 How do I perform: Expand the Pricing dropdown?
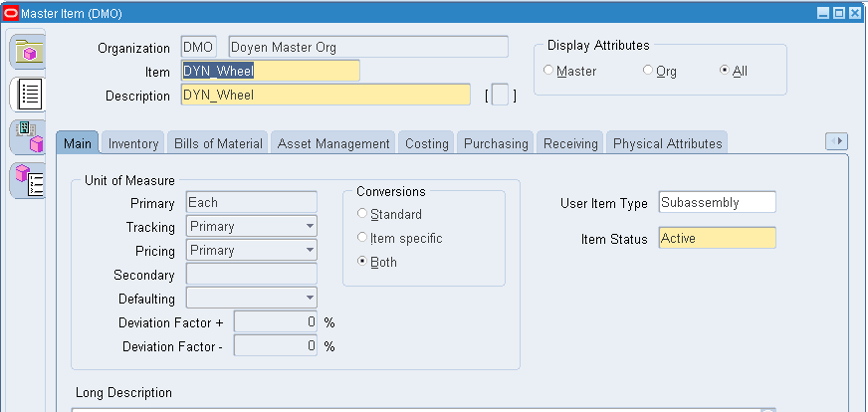(252, 250)
